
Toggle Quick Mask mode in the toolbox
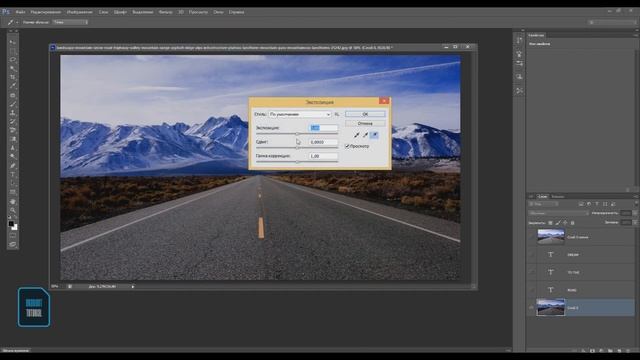(13, 236)
